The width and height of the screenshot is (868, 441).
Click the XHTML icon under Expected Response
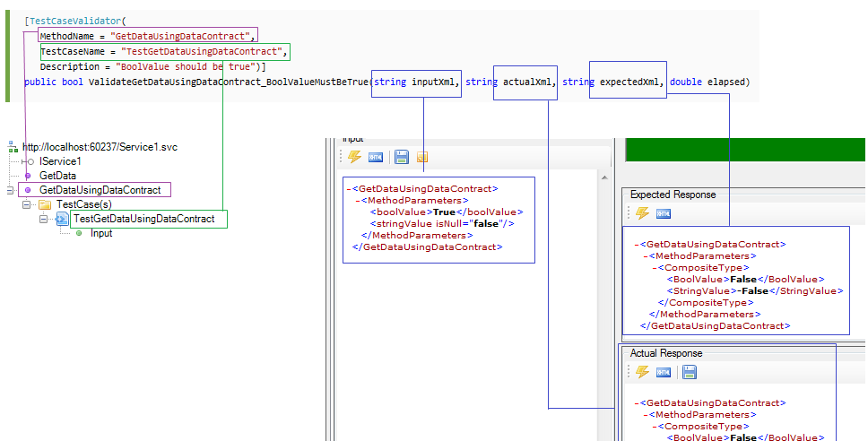tap(664, 213)
